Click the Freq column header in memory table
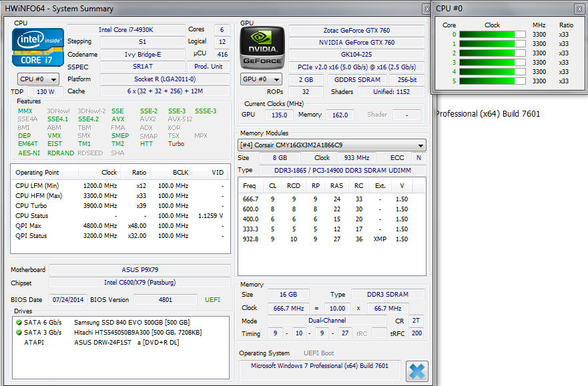The image size is (588, 386). coord(250,186)
